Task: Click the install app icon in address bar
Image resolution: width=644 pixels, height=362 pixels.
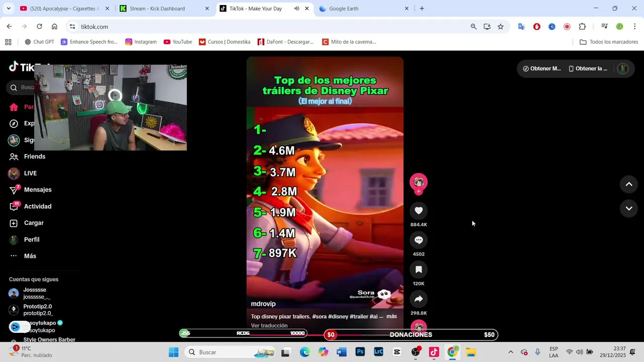Action: (487, 27)
